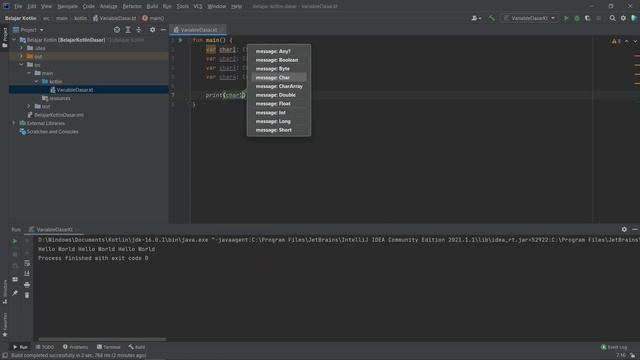Open Project panel options gear

[152, 30]
